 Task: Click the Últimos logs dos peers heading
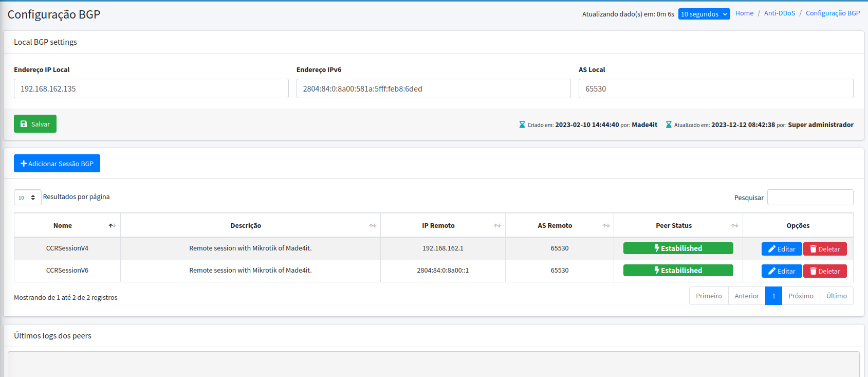[52, 336]
